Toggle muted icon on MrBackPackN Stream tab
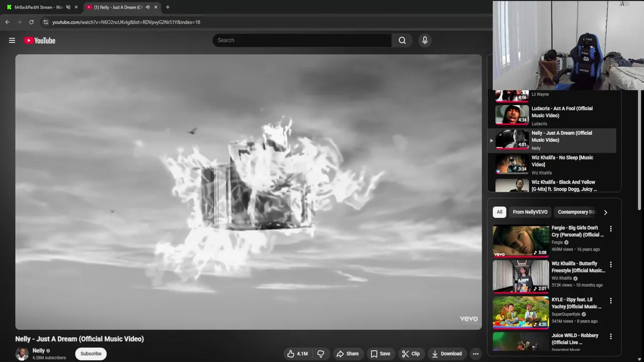 (x=68, y=7)
